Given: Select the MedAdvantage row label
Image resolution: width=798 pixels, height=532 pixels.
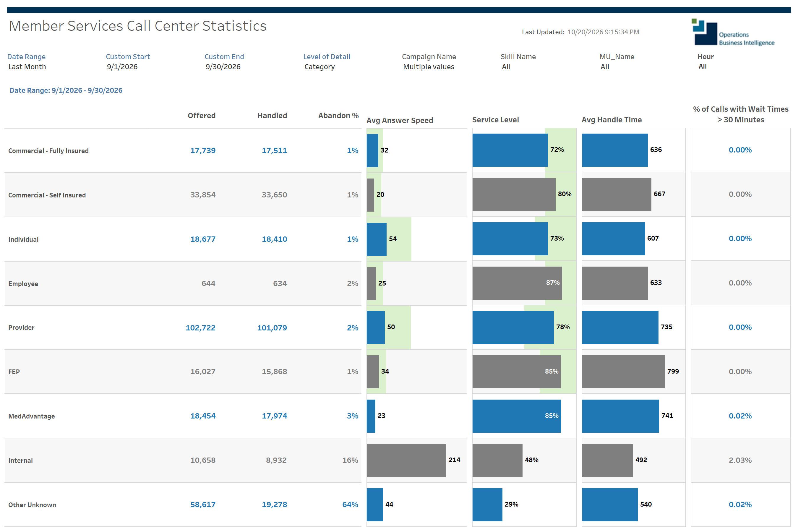Looking at the screenshot, I should click(x=32, y=416).
